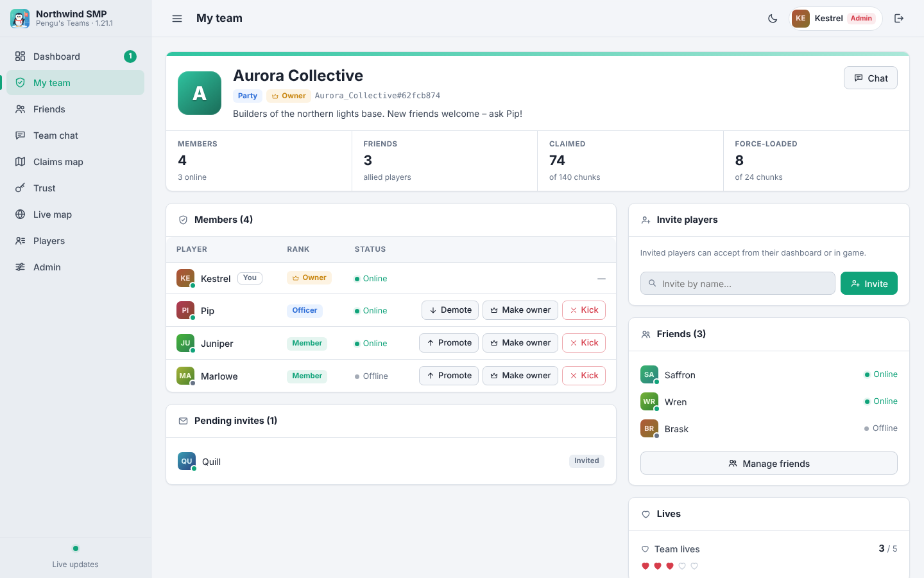Click the Team lives heart icon
This screenshot has width=924, height=578.
(x=645, y=549)
